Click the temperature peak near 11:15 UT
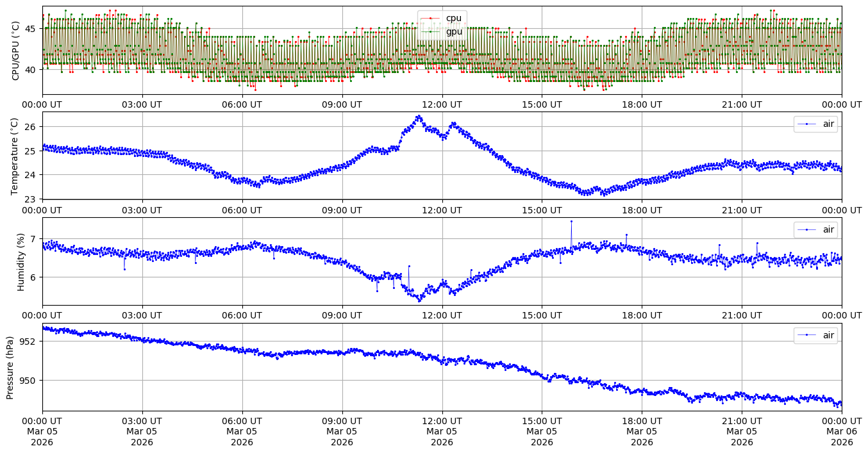The height and width of the screenshot is (453, 868). [419, 117]
